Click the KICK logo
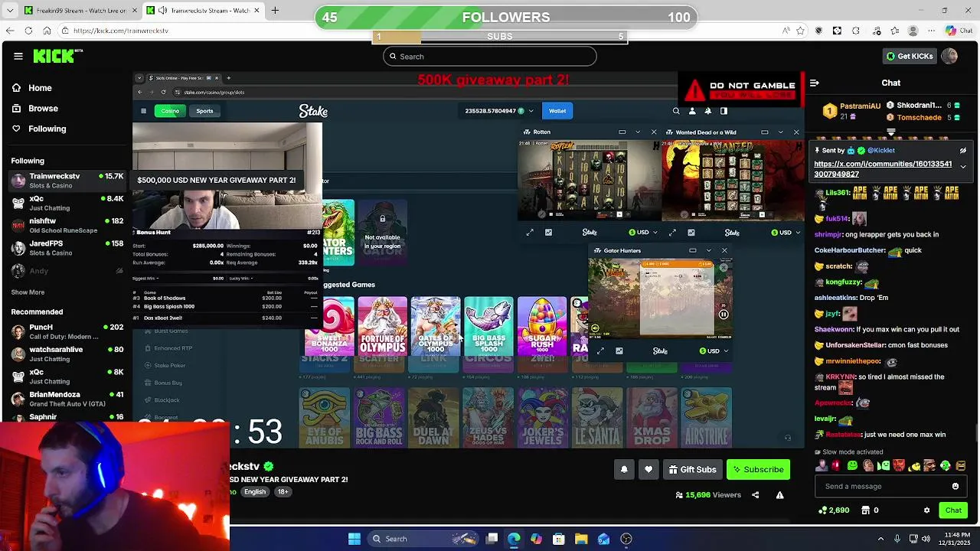980x551 pixels. pyautogui.click(x=57, y=56)
